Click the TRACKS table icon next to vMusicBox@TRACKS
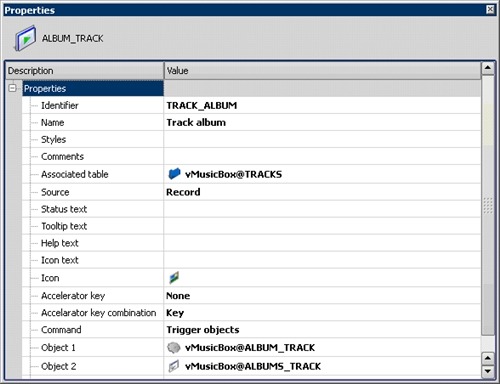The width and height of the screenshot is (500, 384). (x=174, y=174)
